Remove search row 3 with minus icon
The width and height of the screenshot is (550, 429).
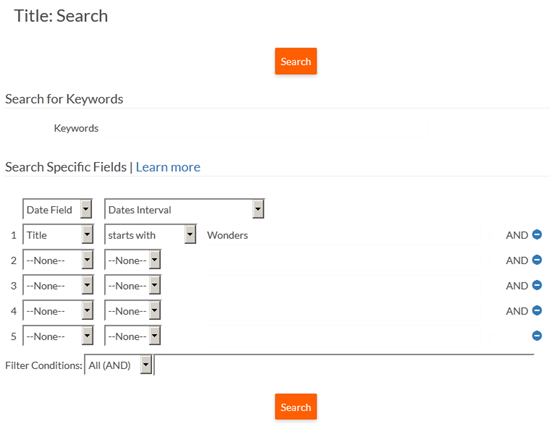(537, 285)
